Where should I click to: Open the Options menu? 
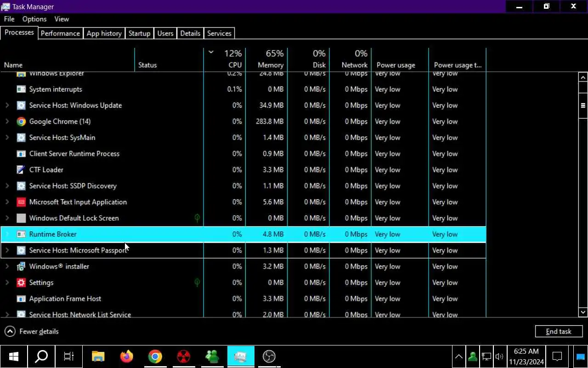coord(34,19)
